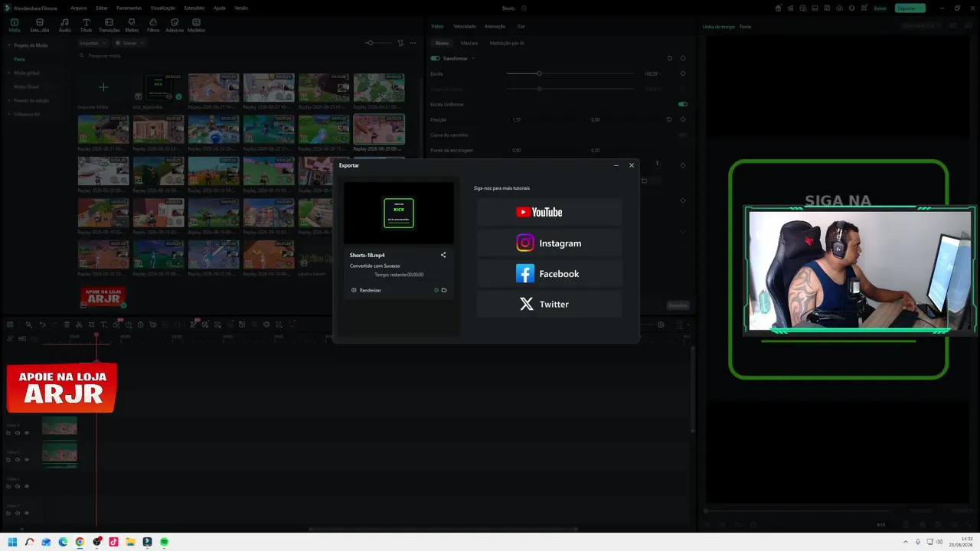Open Google Chrome from the taskbar
980x551 pixels.
(x=80, y=542)
